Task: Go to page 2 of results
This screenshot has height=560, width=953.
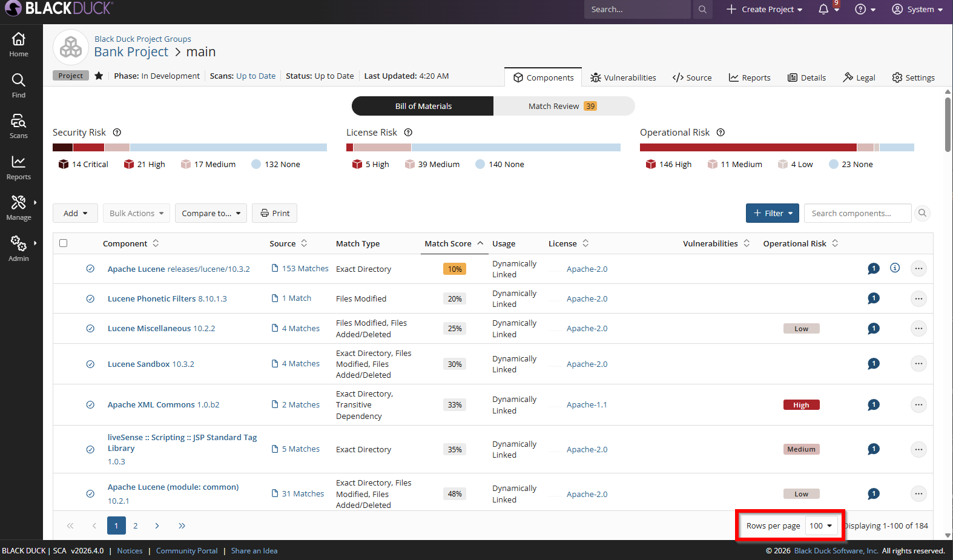Action: [136, 525]
